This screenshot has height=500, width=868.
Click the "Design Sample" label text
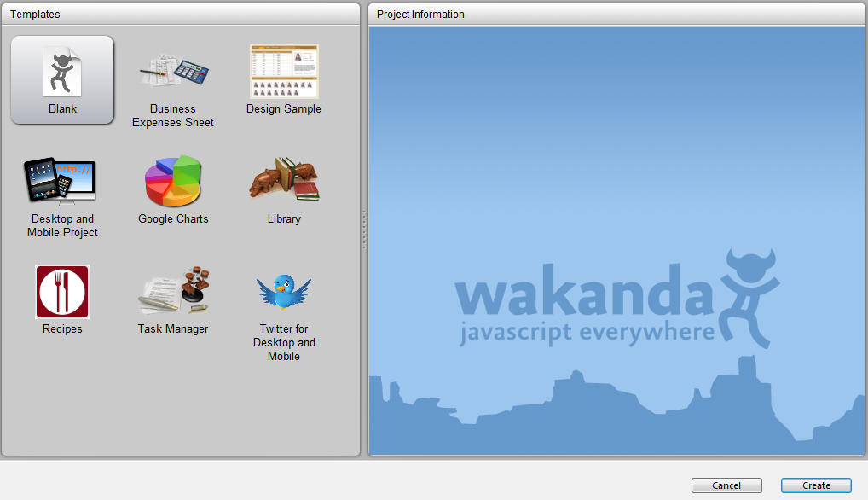click(283, 109)
